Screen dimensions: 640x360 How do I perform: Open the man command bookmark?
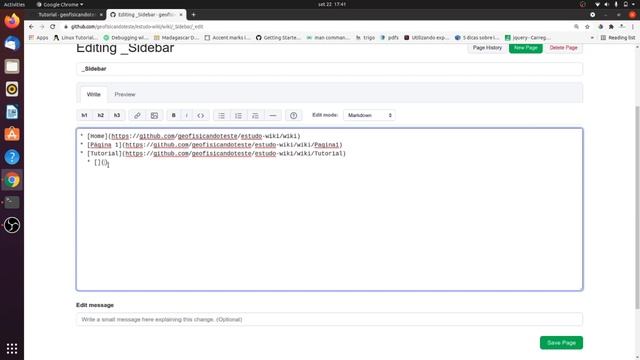click(x=329, y=38)
